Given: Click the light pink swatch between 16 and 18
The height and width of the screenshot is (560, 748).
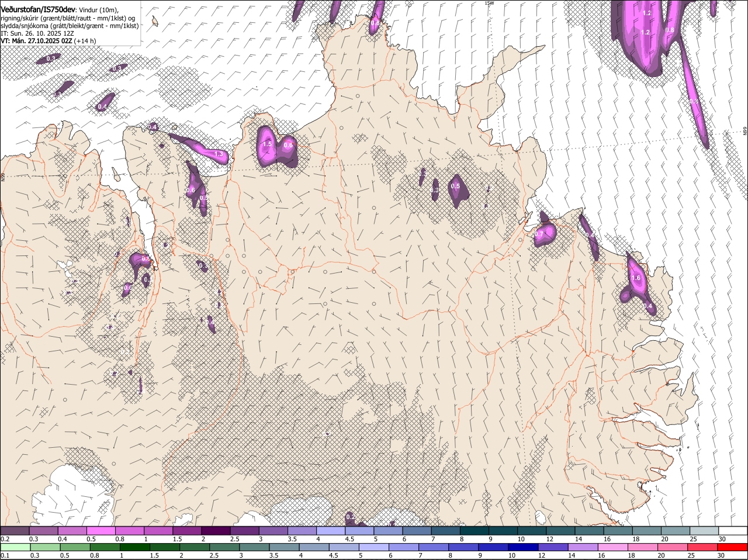Looking at the screenshot, I should click(x=612, y=547).
